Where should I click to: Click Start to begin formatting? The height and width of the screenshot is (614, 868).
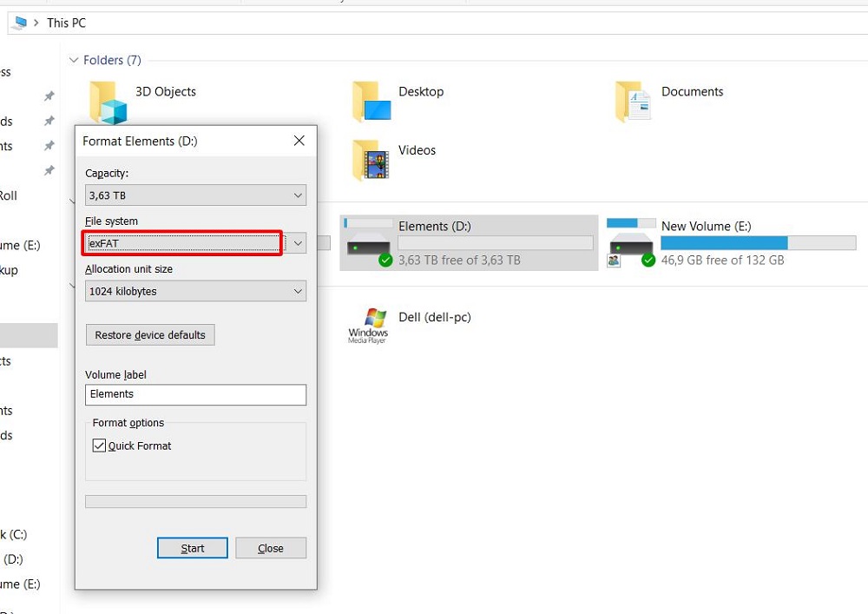pos(193,548)
